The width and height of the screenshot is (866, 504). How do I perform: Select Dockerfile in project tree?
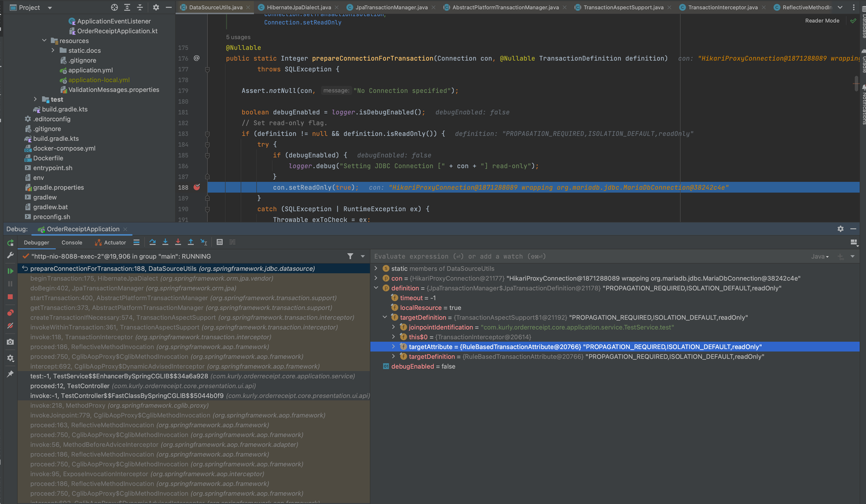(48, 158)
